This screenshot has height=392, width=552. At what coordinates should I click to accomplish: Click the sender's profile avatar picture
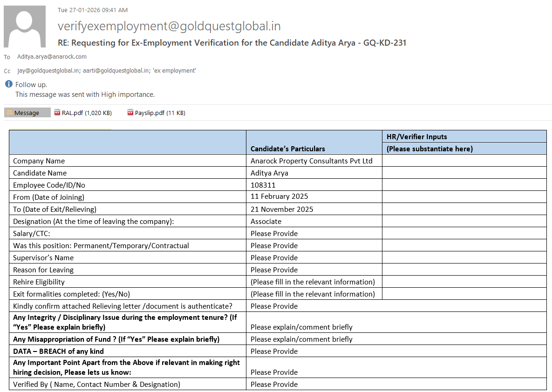point(25,27)
